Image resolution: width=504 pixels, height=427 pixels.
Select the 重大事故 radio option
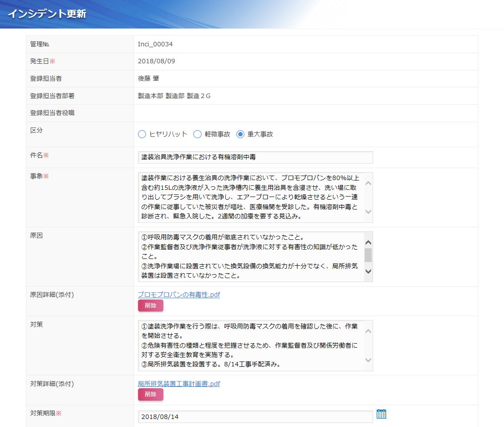[240, 134]
